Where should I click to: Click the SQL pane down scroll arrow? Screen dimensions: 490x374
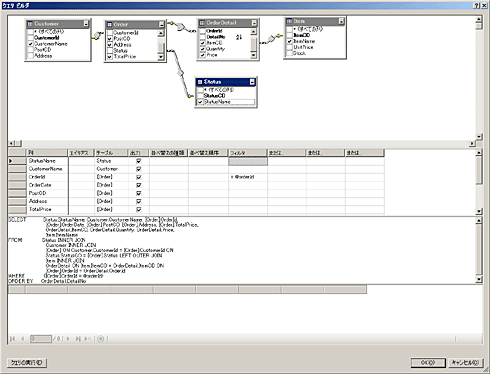click(x=479, y=280)
